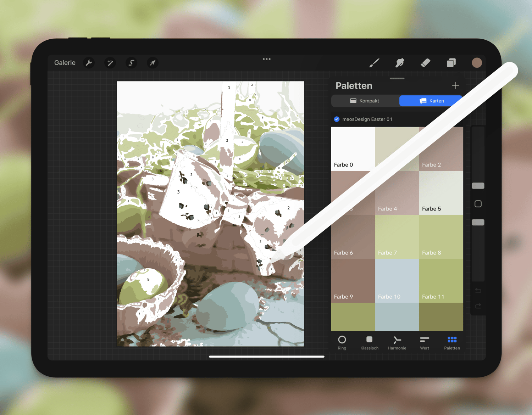This screenshot has height=415, width=532.
Task: Open the Ring color tab
Action: pyautogui.click(x=342, y=342)
